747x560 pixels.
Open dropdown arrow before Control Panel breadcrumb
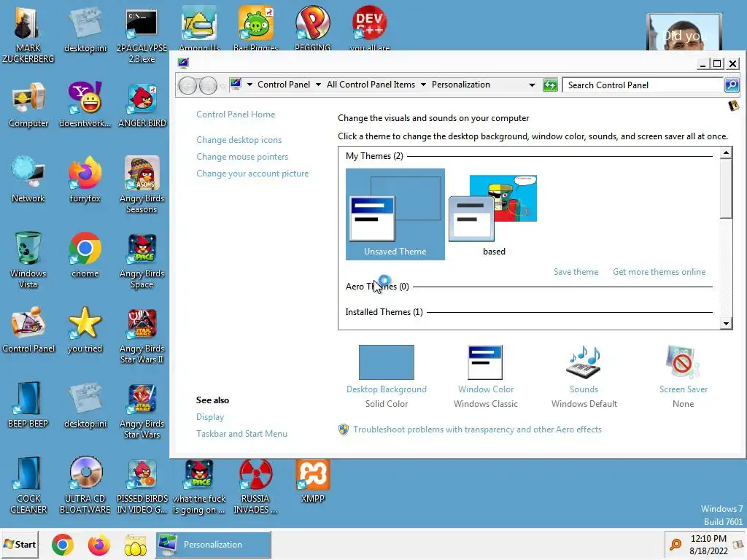[249, 85]
